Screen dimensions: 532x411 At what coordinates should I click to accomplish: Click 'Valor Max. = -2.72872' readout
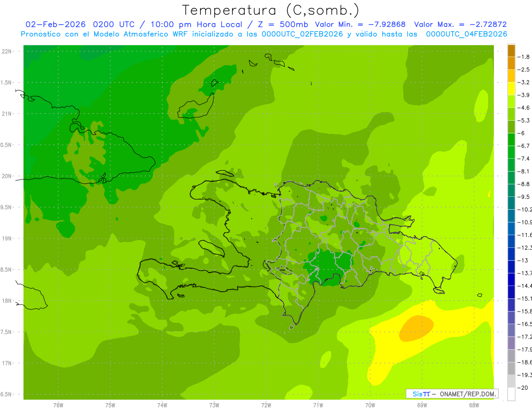pyautogui.click(x=461, y=24)
